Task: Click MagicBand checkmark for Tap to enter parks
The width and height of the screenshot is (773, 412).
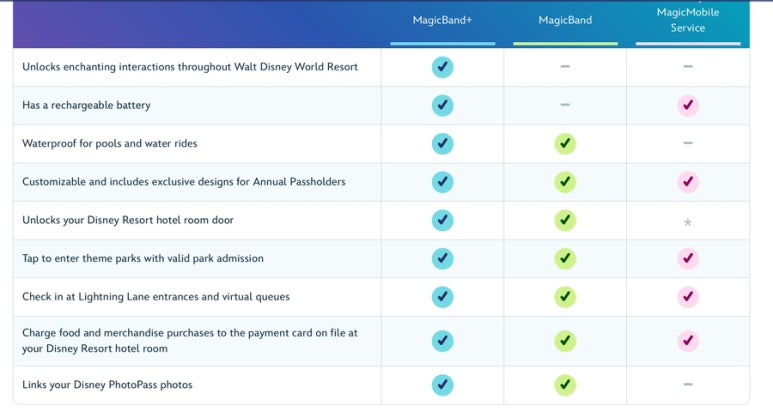Action: pos(565,259)
